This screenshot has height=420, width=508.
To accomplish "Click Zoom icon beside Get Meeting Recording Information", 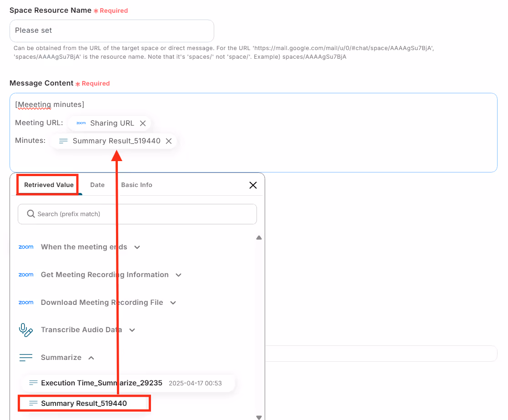I will pos(26,275).
